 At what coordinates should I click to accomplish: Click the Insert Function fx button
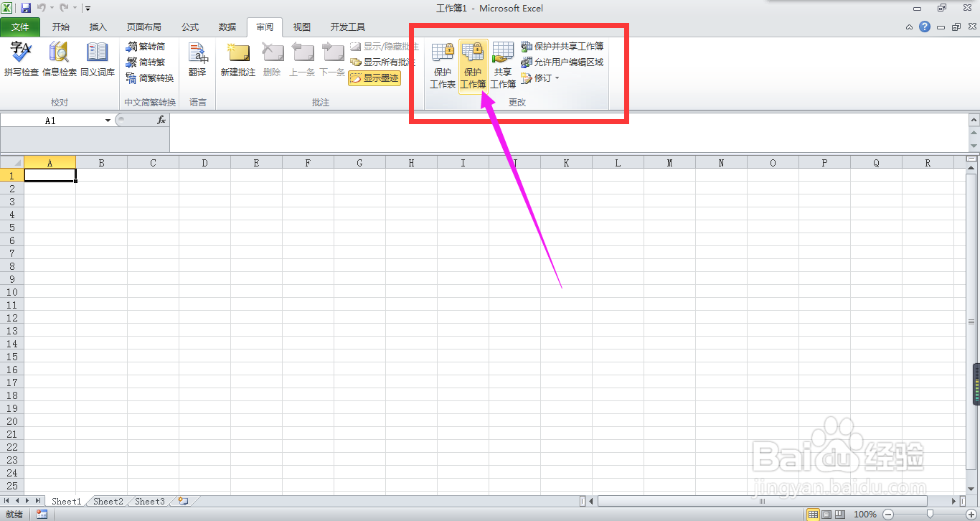click(161, 121)
